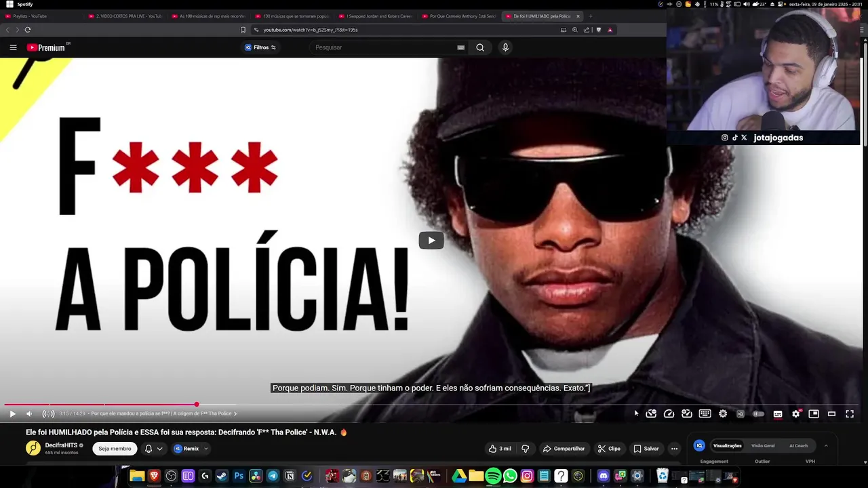Open the Remix dropdown
This screenshot has height=488, width=868.
(x=191, y=449)
